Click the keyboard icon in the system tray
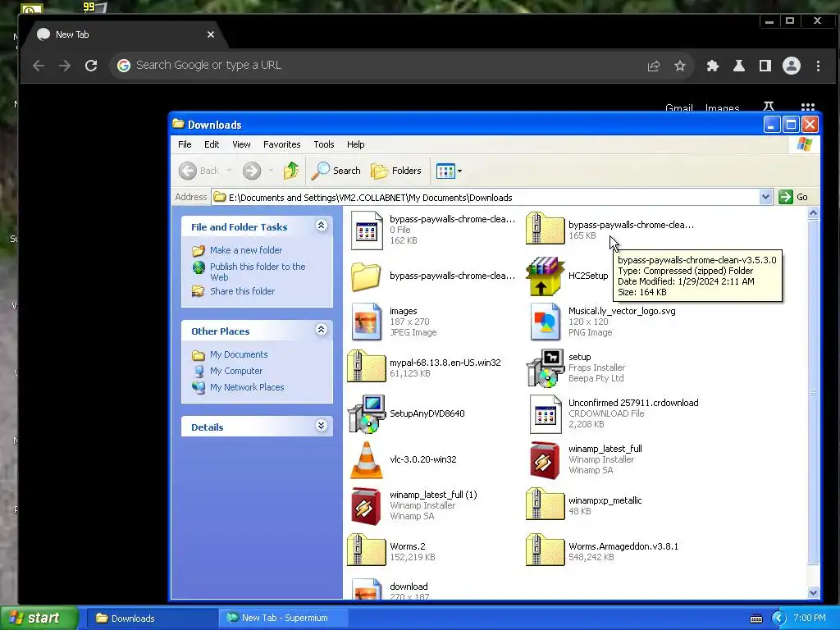Screen dimensions: 840x630 click(x=756, y=619)
